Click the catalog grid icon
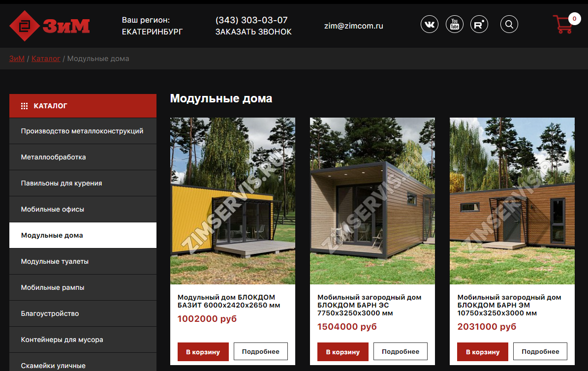The width and height of the screenshot is (588, 371). (25, 106)
